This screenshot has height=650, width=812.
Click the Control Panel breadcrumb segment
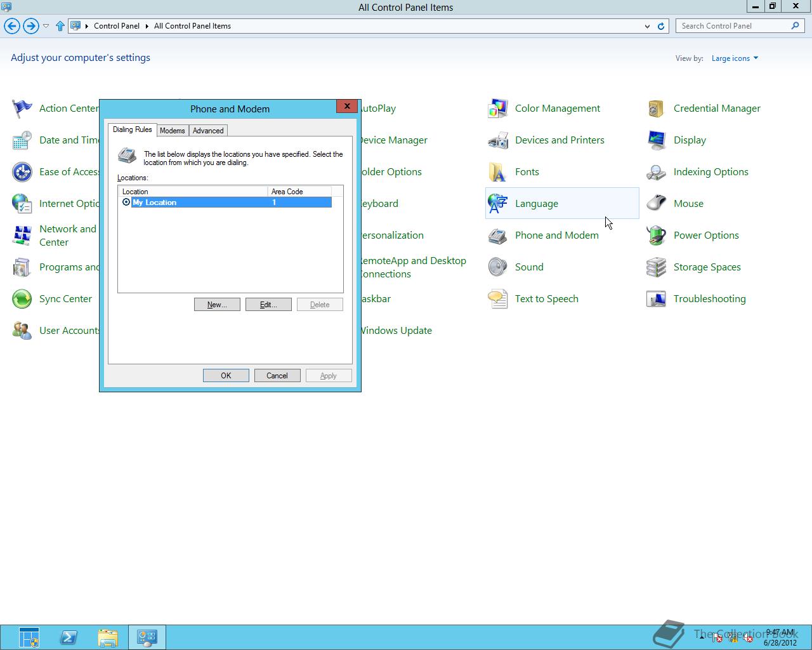pyautogui.click(x=117, y=26)
